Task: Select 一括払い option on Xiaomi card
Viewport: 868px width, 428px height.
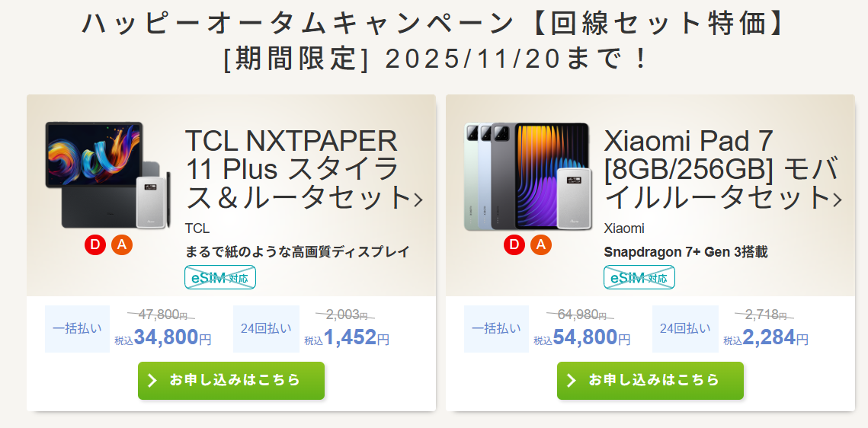Action: tap(497, 328)
